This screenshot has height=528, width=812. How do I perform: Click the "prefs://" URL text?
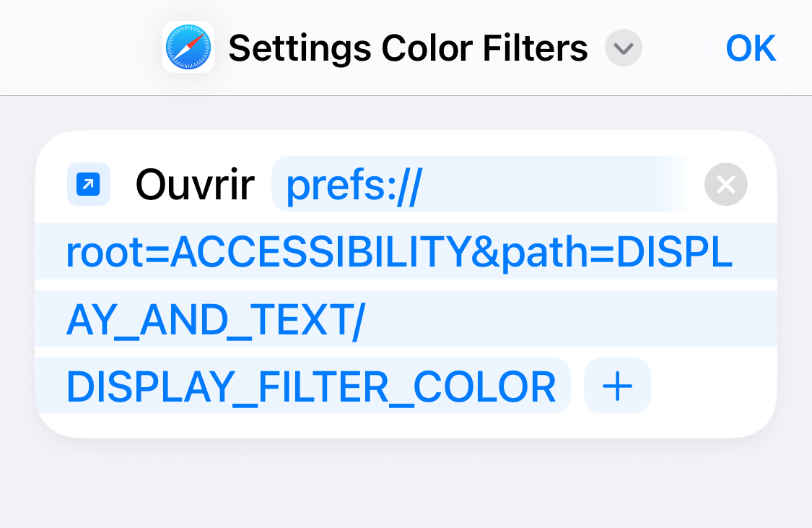[354, 186]
